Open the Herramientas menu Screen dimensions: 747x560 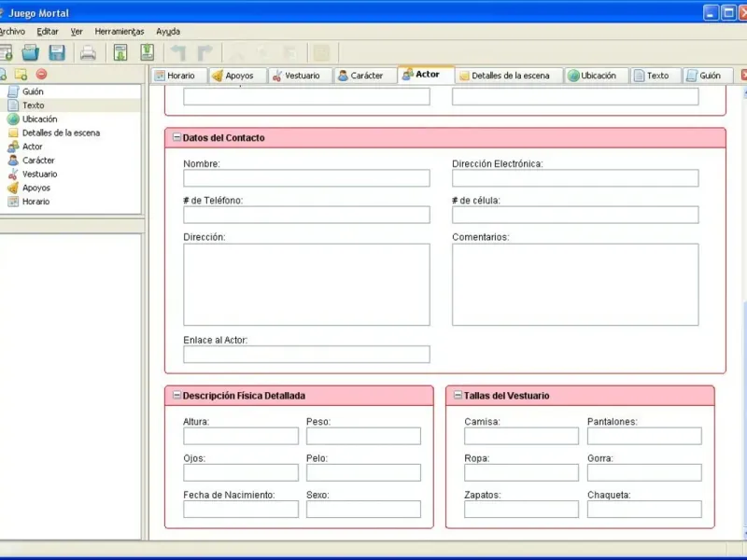click(x=120, y=32)
